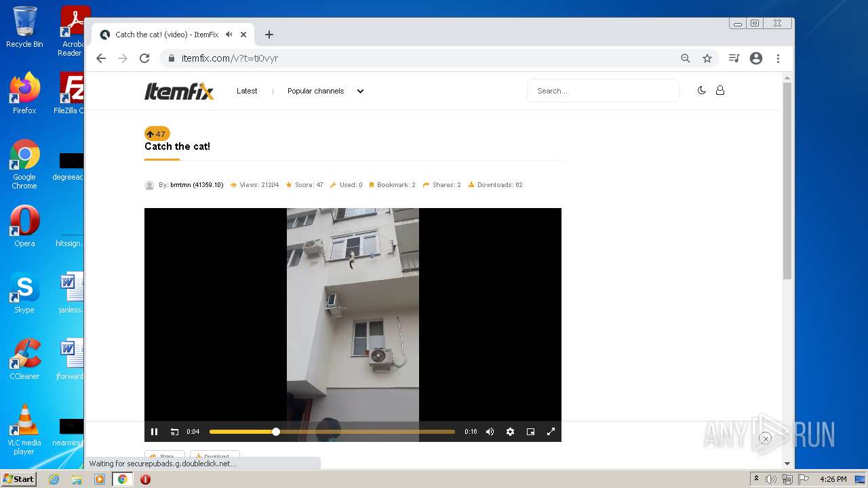Viewport: 868px width, 488px height.
Task: Select Firefox desktop shortcut
Action: pos(24,94)
